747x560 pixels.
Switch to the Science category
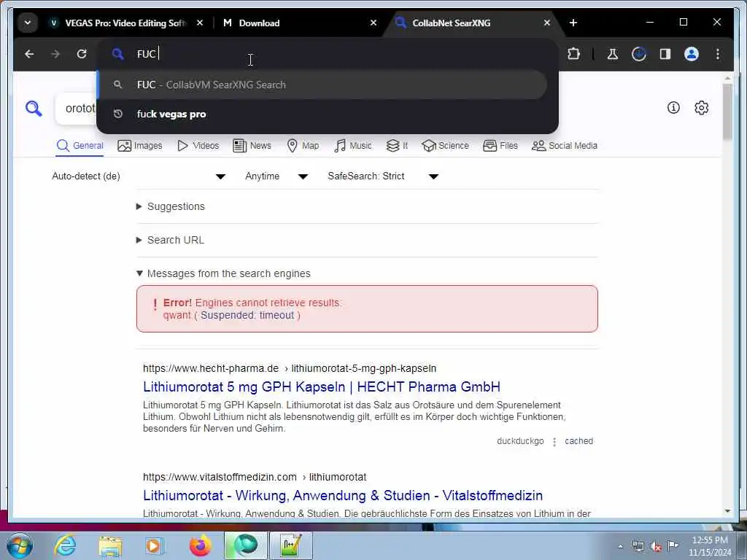[x=445, y=146]
